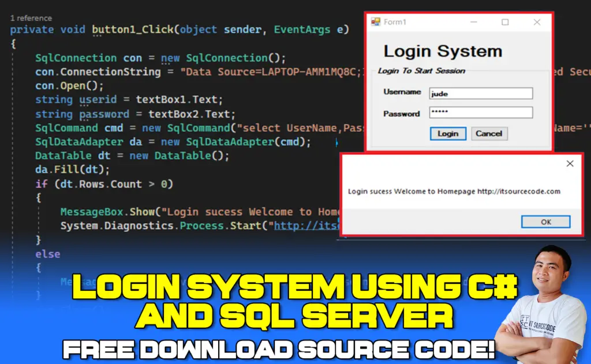
Task: Confirm the message box with OK
Action: (x=545, y=222)
